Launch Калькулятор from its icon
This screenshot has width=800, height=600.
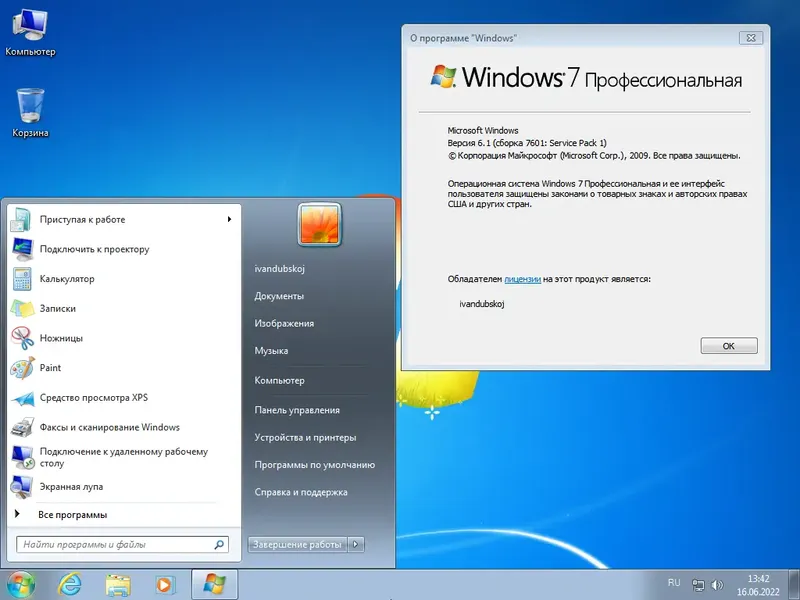coord(22,279)
